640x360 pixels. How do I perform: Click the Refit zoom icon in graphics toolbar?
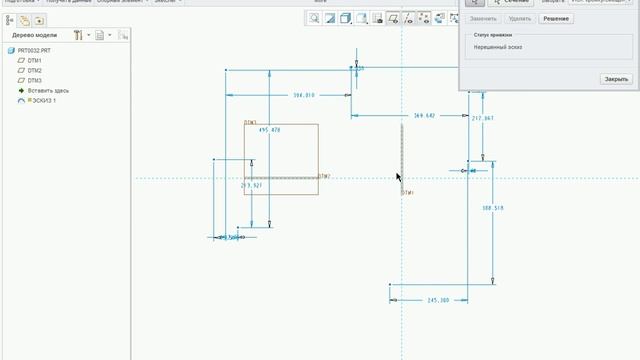click(314, 18)
